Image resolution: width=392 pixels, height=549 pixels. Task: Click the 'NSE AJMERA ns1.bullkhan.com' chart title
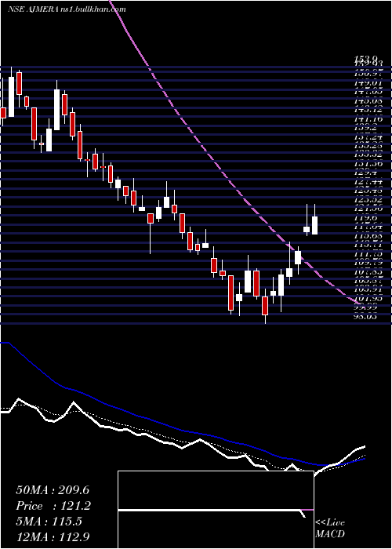point(67,9)
